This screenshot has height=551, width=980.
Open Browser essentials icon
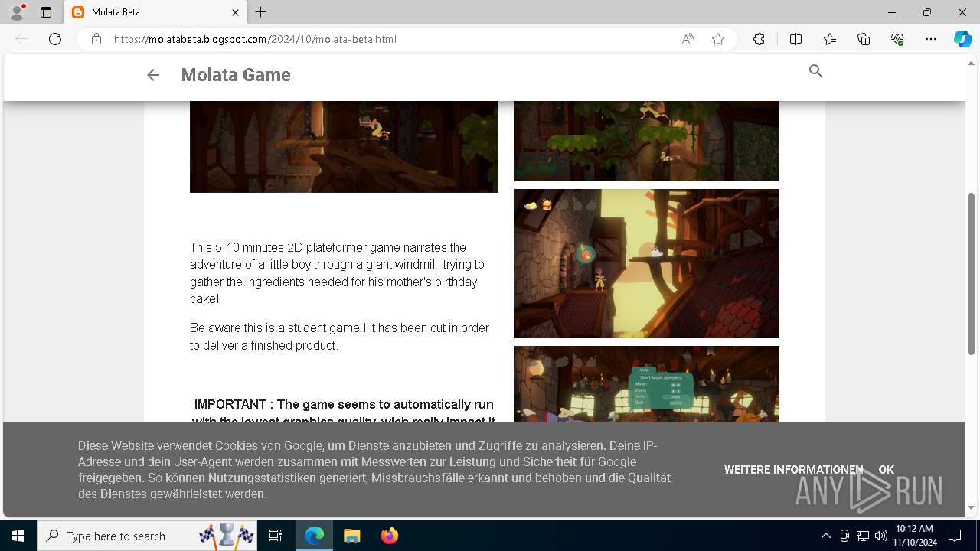897,39
